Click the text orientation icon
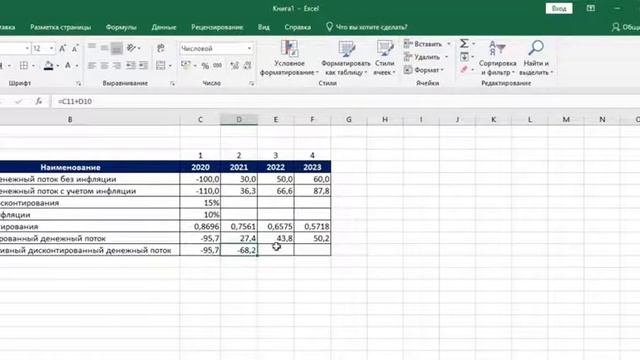The width and height of the screenshot is (640, 360). pyautogui.click(x=131, y=48)
